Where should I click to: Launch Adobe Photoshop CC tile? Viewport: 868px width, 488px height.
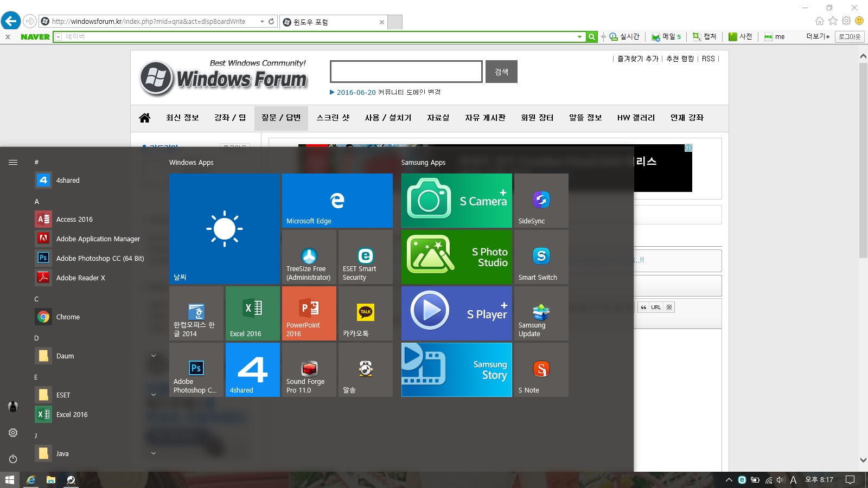tap(196, 370)
